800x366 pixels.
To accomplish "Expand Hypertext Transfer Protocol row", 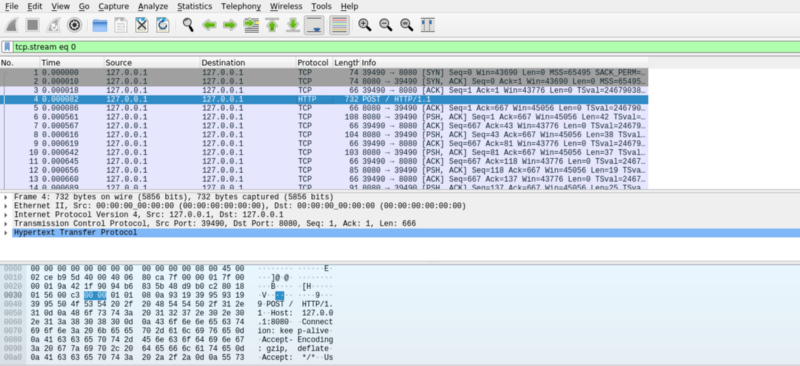I will tap(5, 232).
